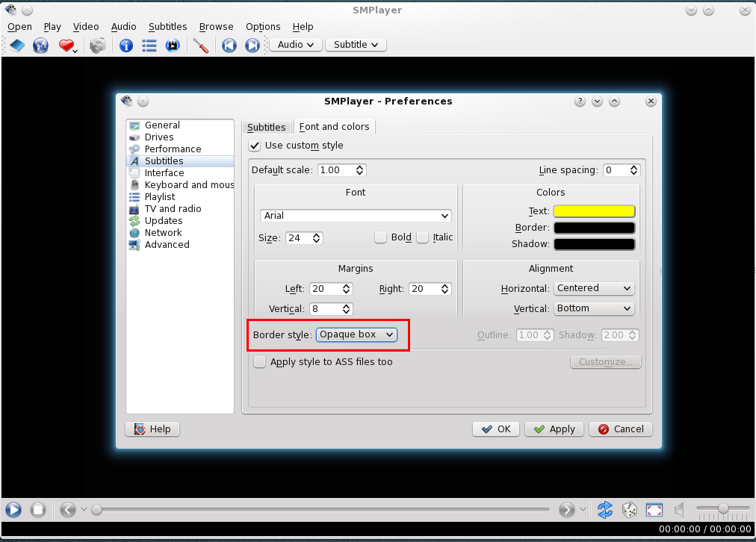
Task: Select the Drives preferences section
Action: click(180, 137)
